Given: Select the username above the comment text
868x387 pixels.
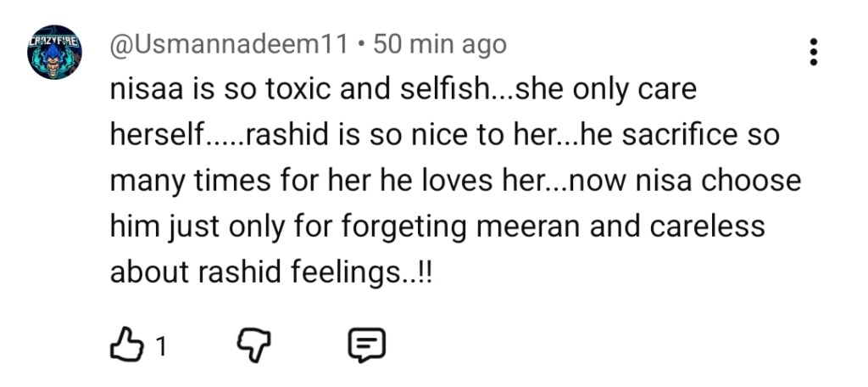Looking at the screenshot, I should pos(229,44).
